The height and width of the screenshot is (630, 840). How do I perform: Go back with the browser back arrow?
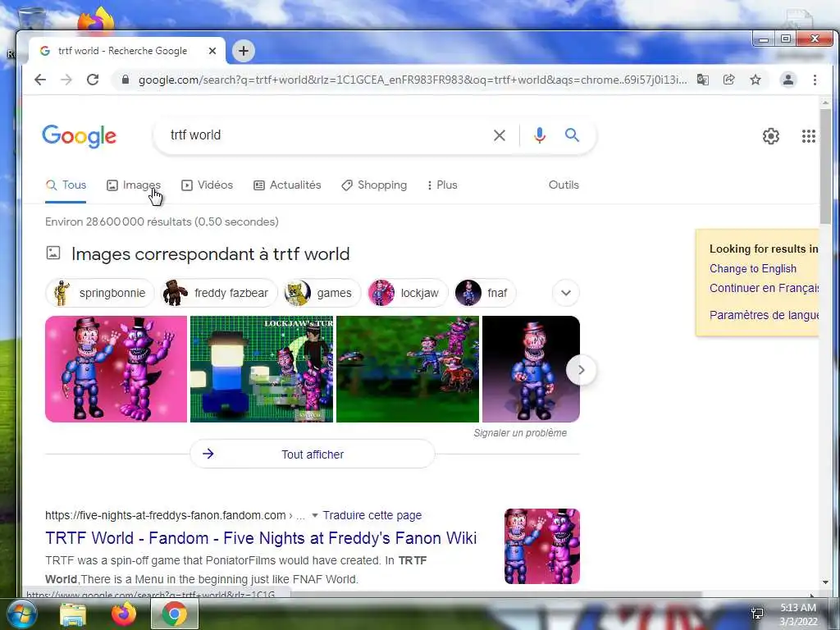coord(40,80)
